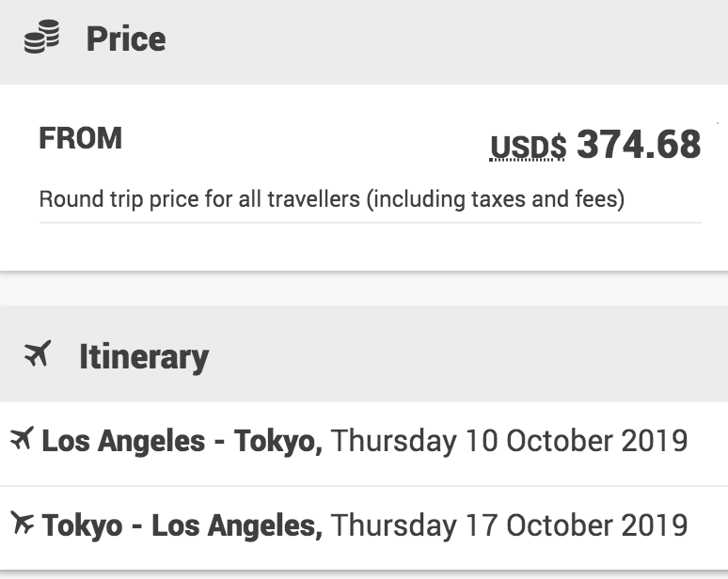This screenshot has height=579, width=728.
Task: Select the Thursday 17 October 2019 return date
Action: pyautogui.click(x=510, y=524)
